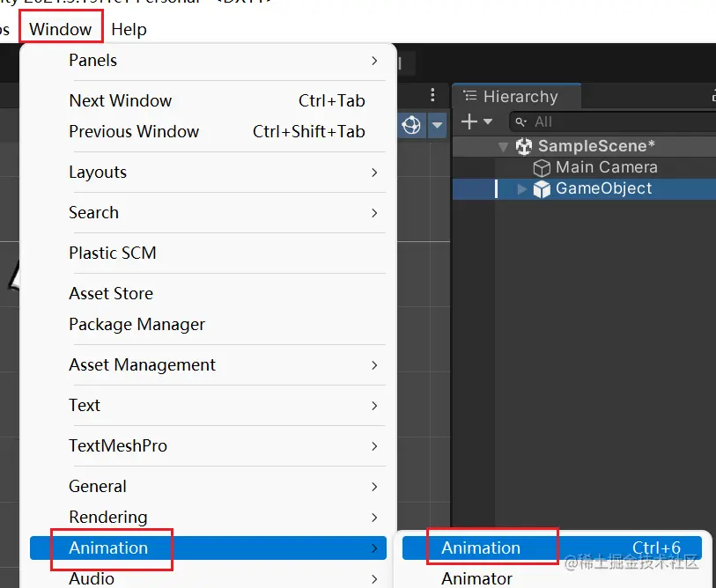Expand the GameObject children arrow
The height and width of the screenshot is (588, 716).
[521, 188]
